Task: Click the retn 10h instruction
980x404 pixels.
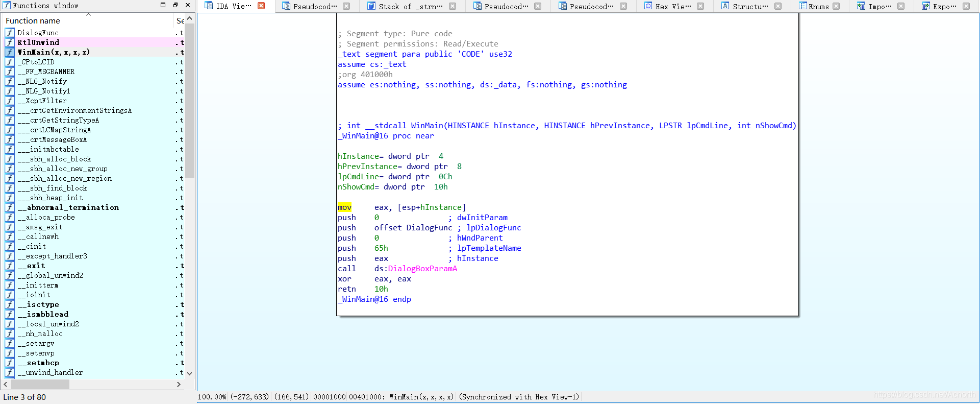Action: tap(363, 289)
